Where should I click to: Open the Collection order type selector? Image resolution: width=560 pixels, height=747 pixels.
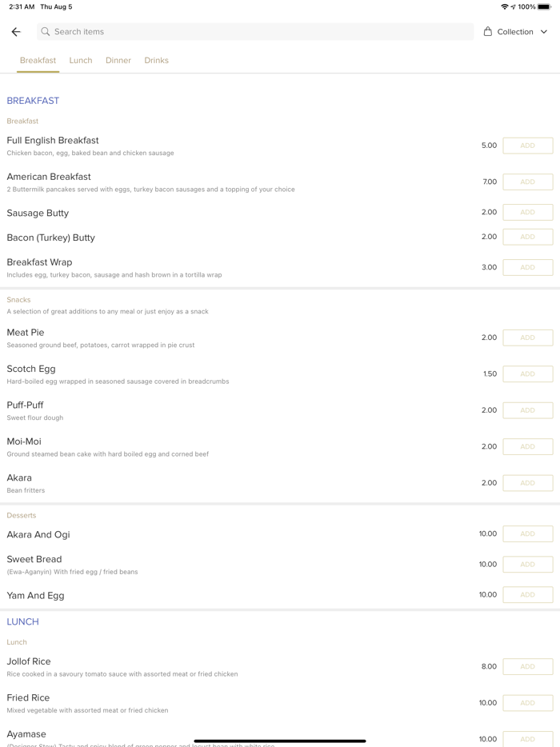click(x=515, y=32)
